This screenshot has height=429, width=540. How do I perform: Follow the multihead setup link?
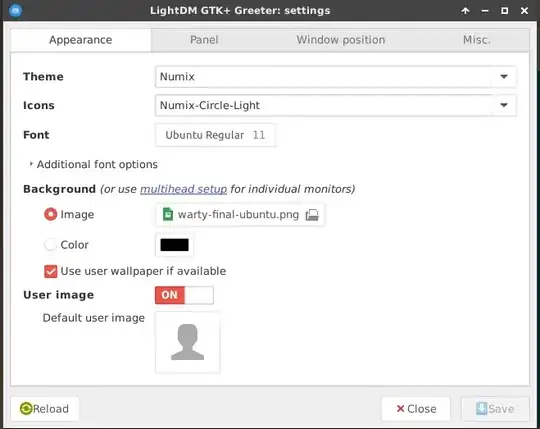[x=183, y=189]
